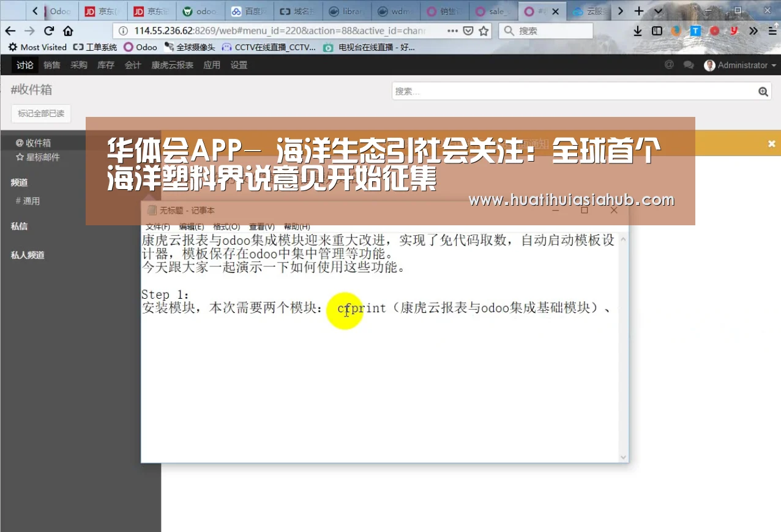
Task: Dismiss the yellow notification bar
Action: 772,144
